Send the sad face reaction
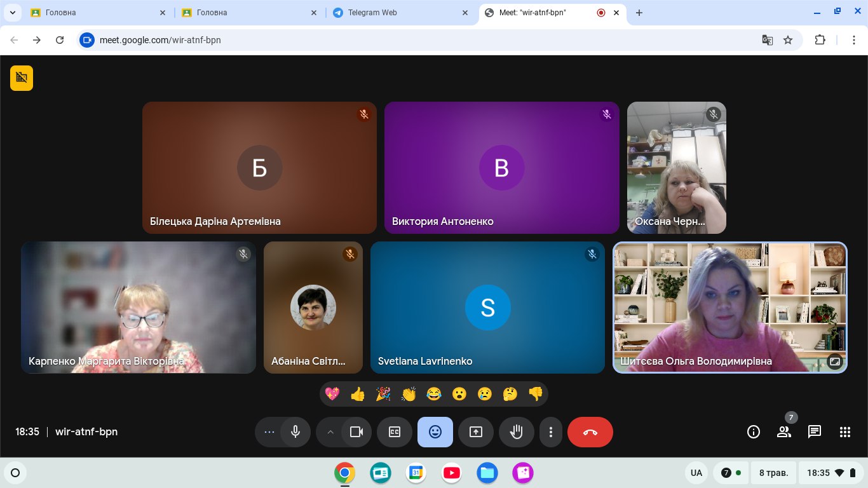 (485, 394)
